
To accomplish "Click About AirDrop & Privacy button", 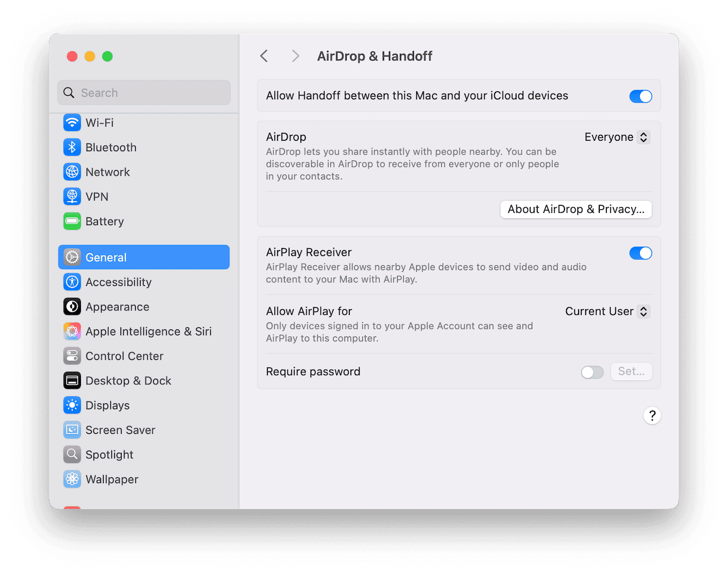I will point(575,209).
